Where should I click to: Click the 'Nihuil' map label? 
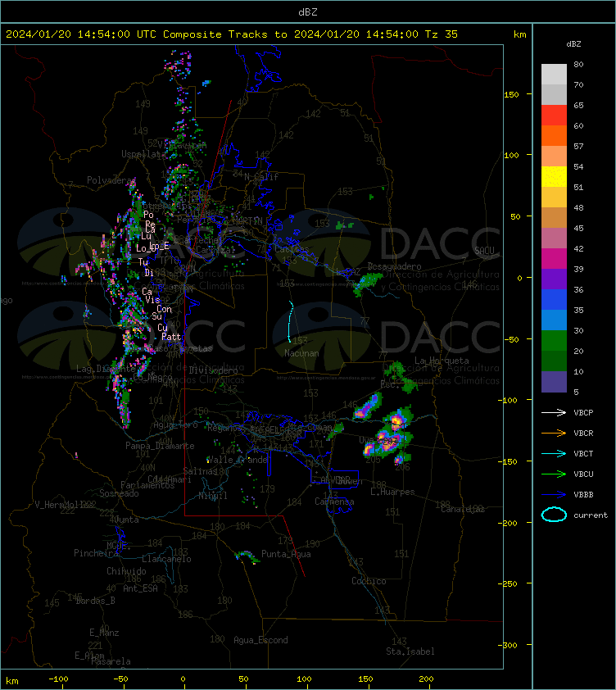click(x=213, y=496)
